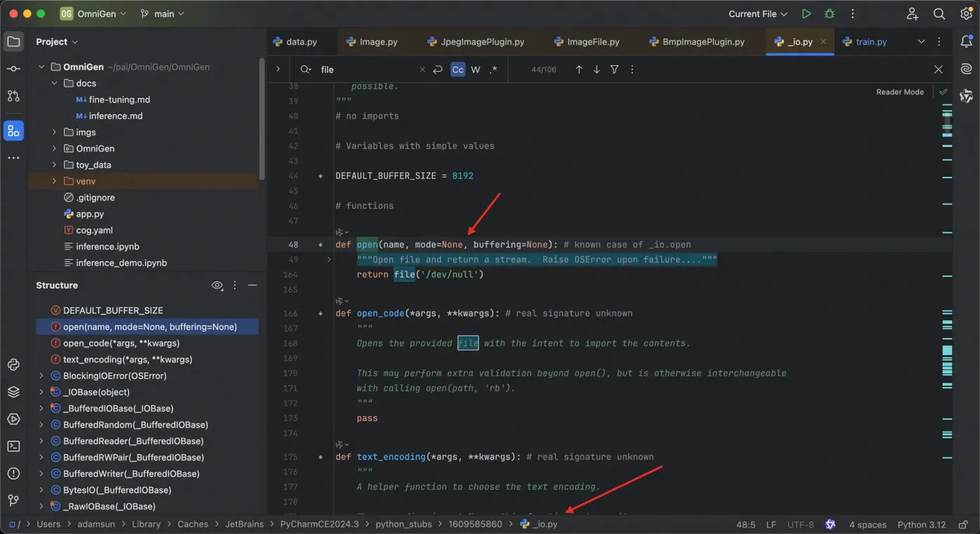980x534 pixels.
Task: Open the Code With Me icon
Action: pyautogui.click(x=912, y=14)
